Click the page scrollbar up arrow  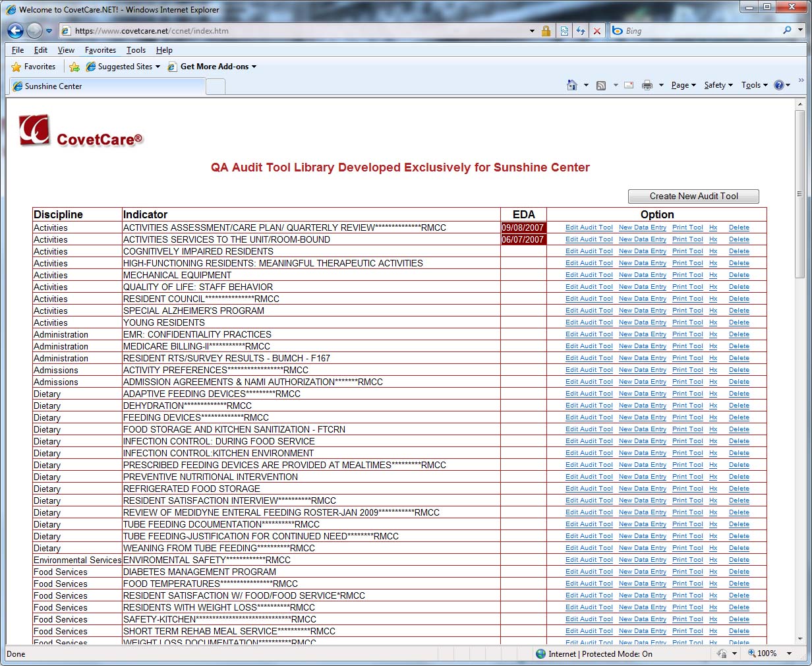click(800, 104)
